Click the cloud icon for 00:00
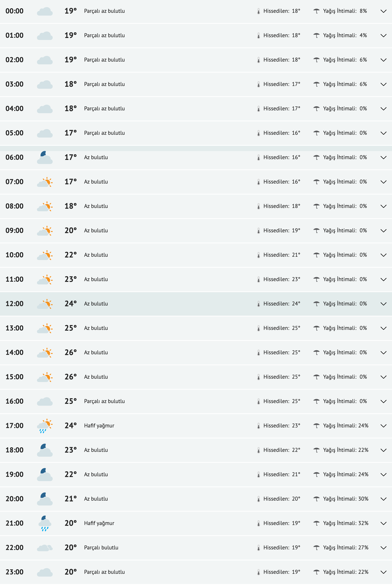 (45, 11)
